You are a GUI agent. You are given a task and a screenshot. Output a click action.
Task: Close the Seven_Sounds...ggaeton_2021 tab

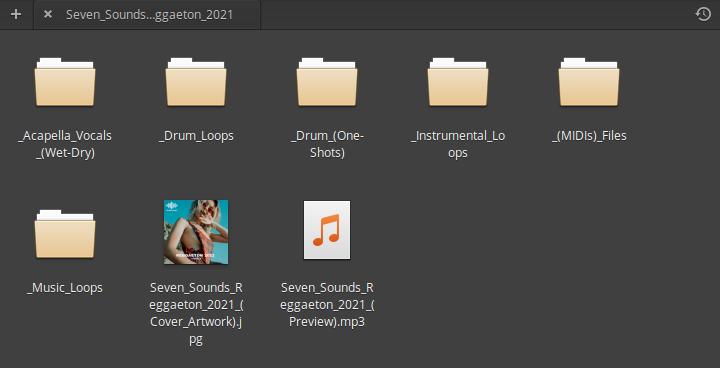coord(48,14)
